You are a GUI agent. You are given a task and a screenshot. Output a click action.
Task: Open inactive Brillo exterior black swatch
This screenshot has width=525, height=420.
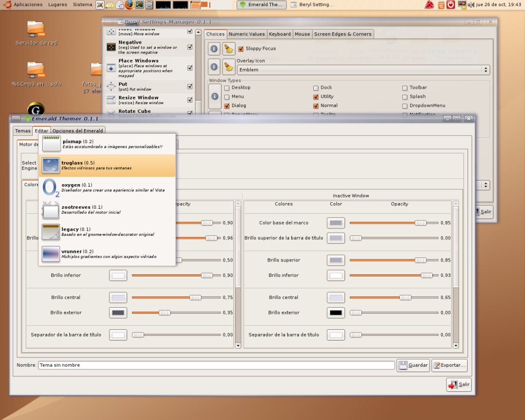[336, 313]
